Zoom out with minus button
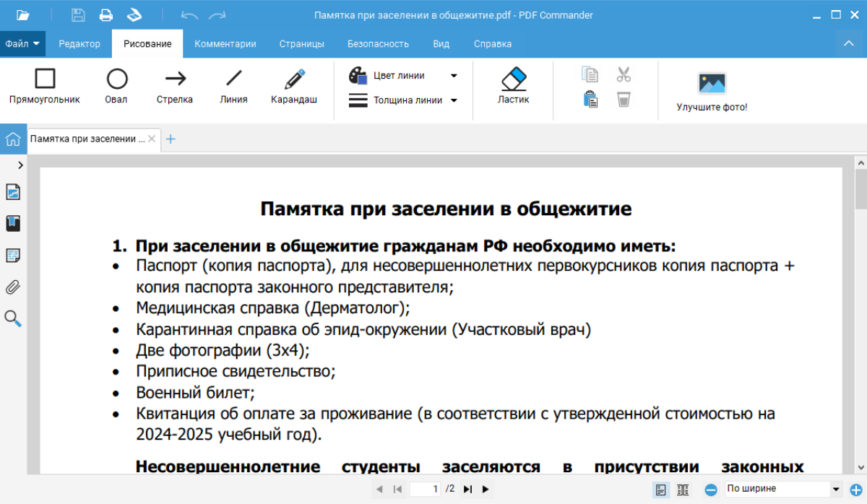This screenshot has height=504, width=867. click(x=711, y=490)
